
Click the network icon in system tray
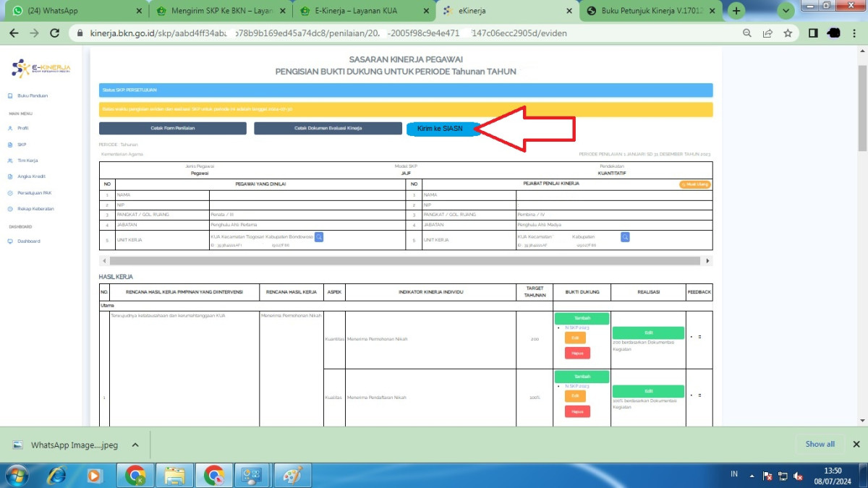[x=783, y=476]
